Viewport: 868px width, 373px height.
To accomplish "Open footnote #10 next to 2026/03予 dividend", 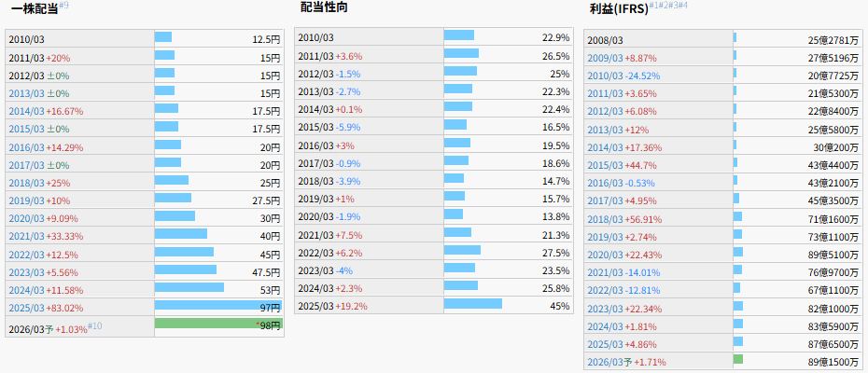I will click(x=94, y=325).
